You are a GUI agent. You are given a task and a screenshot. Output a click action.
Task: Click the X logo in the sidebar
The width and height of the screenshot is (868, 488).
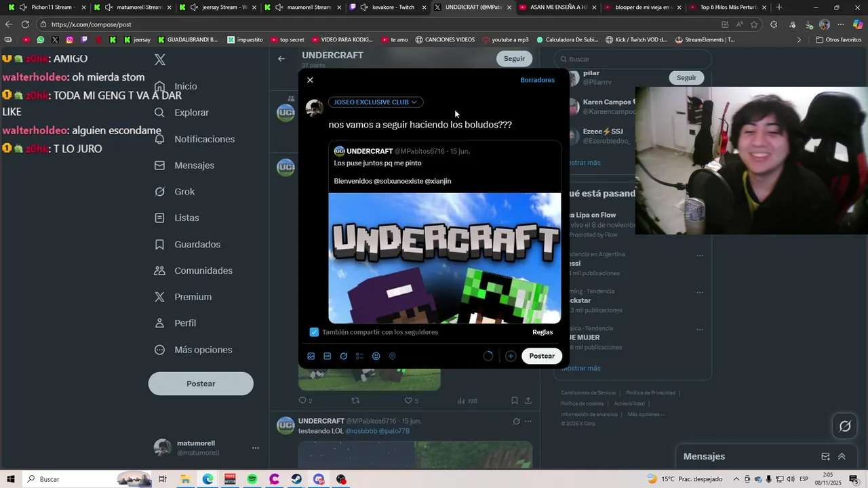pos(160,60)
